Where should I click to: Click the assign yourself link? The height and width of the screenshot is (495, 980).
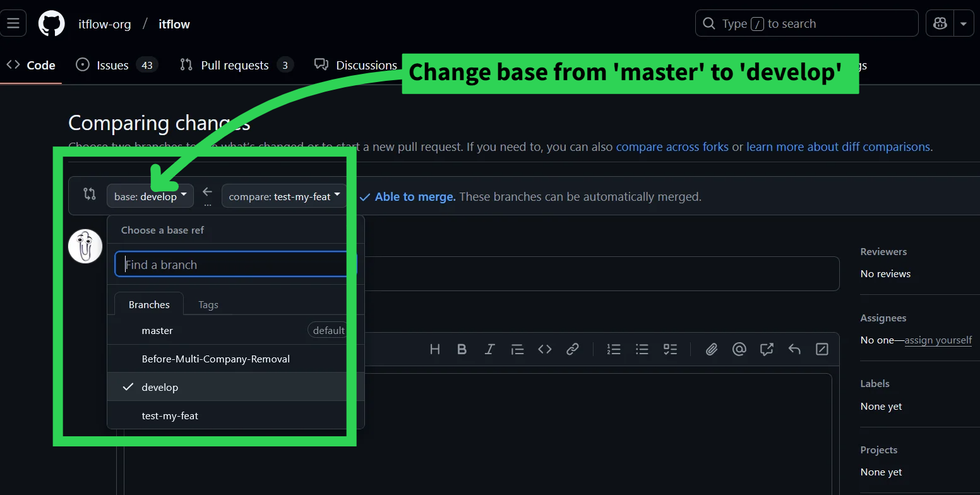coord(938,340)
